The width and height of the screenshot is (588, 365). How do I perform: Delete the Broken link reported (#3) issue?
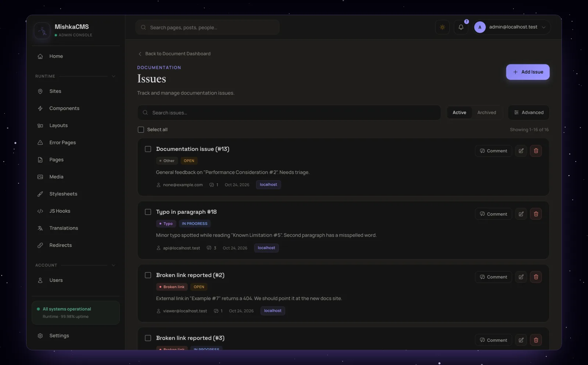536,340
